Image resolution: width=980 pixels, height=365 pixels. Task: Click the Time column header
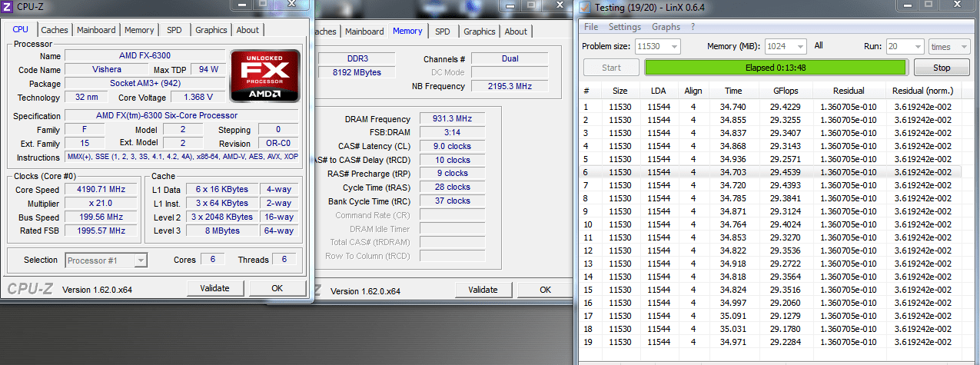click(x=733, y=91)
